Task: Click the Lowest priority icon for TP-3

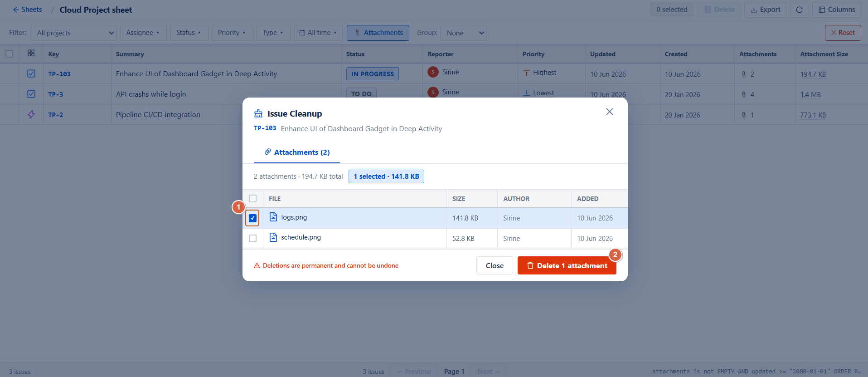Action: 526,93
